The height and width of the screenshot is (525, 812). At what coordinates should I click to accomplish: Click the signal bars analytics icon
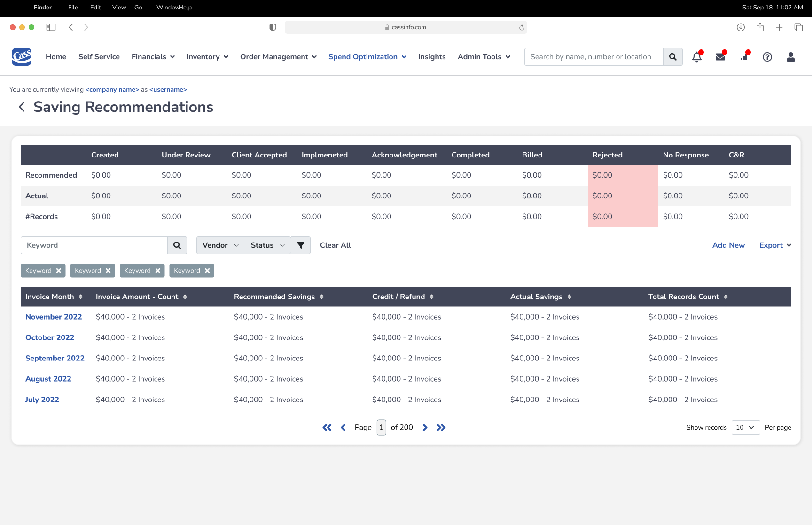[x=744, y=57]
